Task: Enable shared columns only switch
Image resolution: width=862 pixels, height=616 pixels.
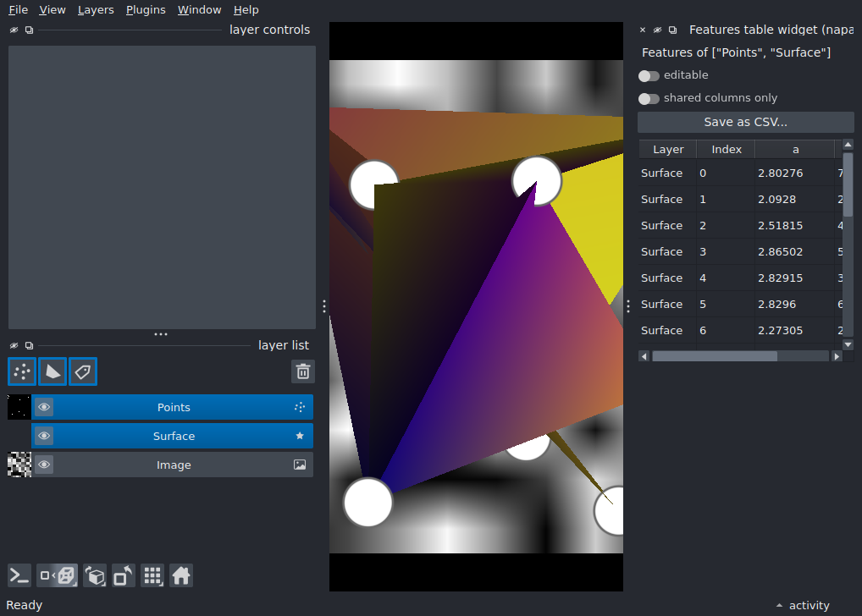Action: [x=649, y=99]
